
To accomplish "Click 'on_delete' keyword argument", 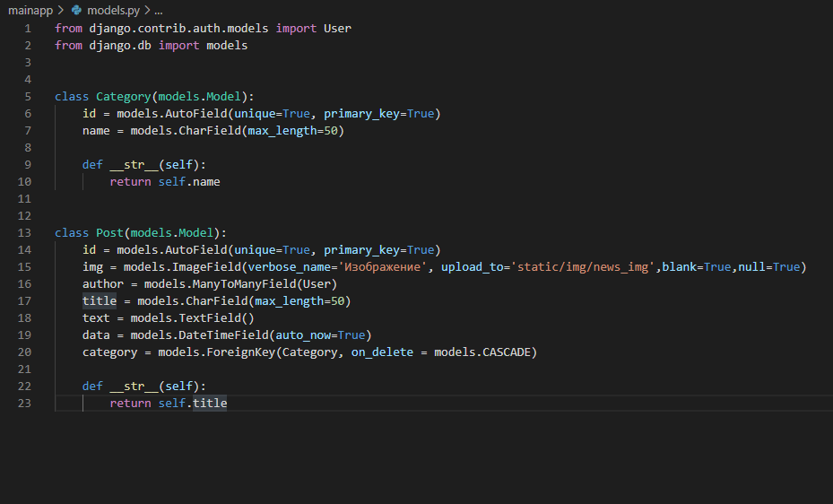I will pyautogui.click(x=382, y=352).
